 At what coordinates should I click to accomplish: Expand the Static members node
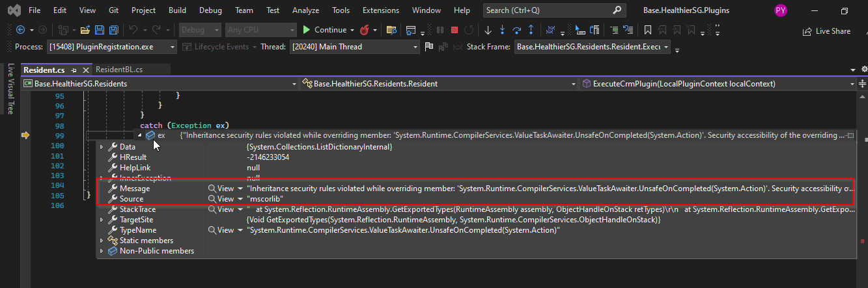101,241
